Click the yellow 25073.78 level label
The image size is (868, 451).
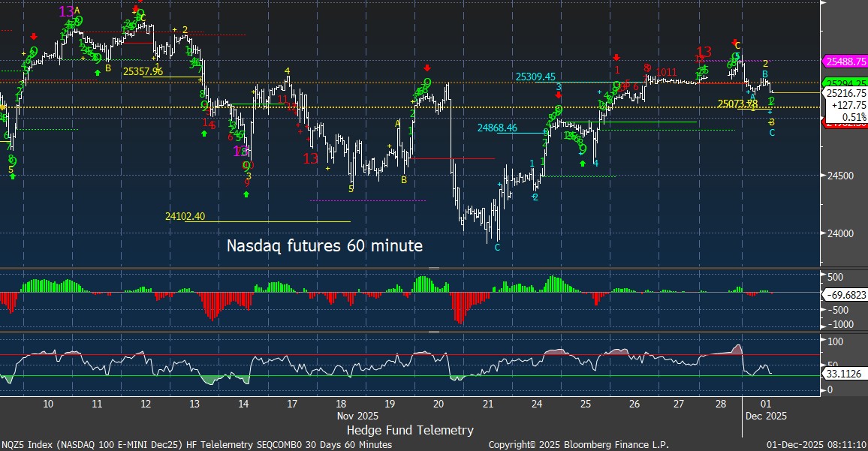pyautogui.click(x=737, y=104)
